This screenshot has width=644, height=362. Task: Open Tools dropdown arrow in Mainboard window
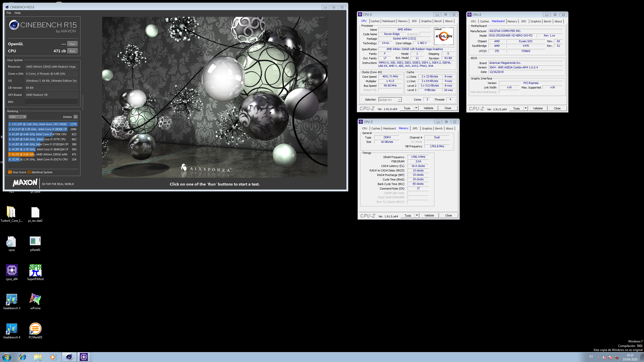pos(526,108)
